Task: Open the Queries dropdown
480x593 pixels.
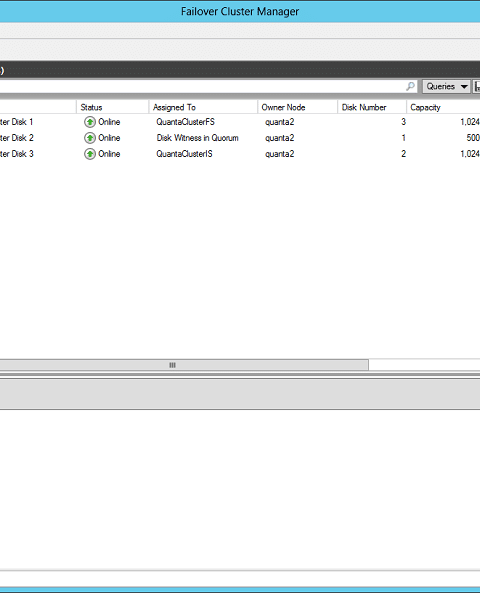Action: pos(446,87)
